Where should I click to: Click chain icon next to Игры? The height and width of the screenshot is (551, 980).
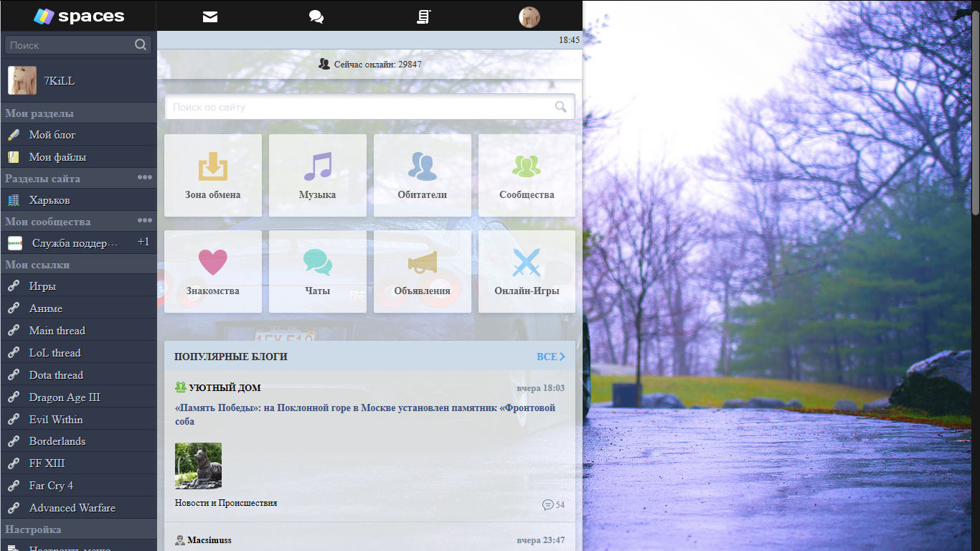[x=14, y=286]
